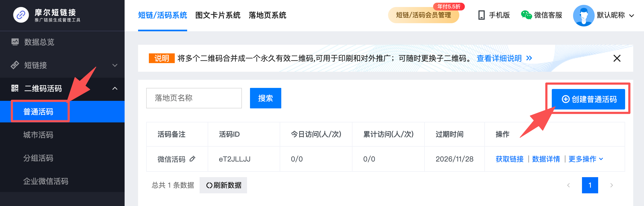This screenshot has width=644, height=206.
Task: Focus the 落地页名称 search field
Action: (x=194, y=98)
